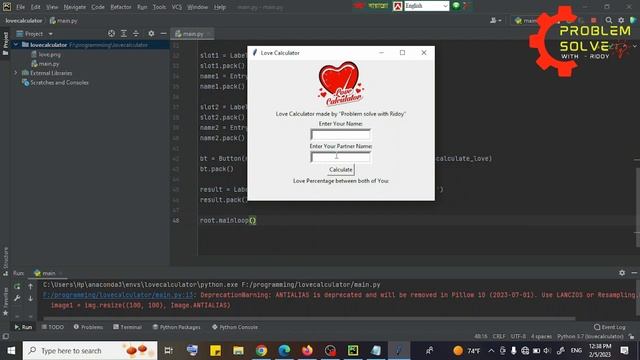Screen dimensions: 640x360
Task: Open the Terminal tool tab
Action: coord(127,327)
